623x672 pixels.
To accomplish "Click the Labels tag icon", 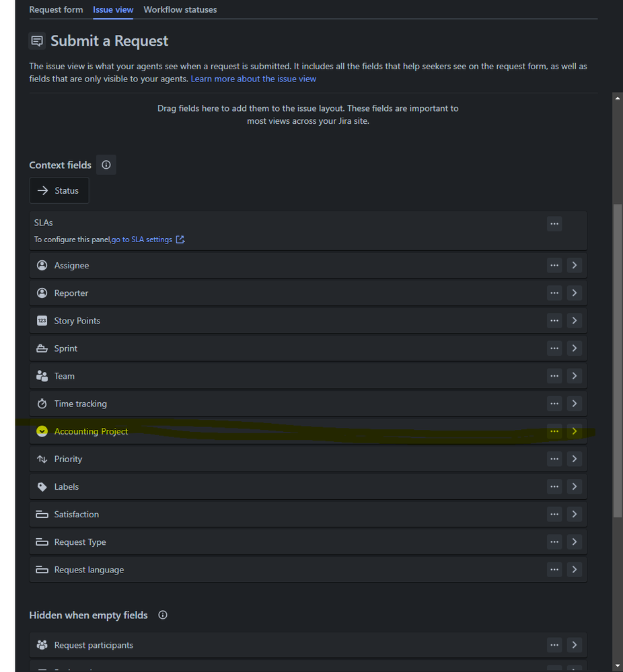I will pos(42,486).
